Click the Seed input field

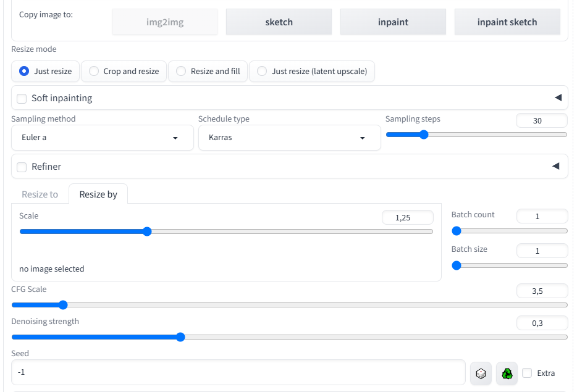(238, 372)
